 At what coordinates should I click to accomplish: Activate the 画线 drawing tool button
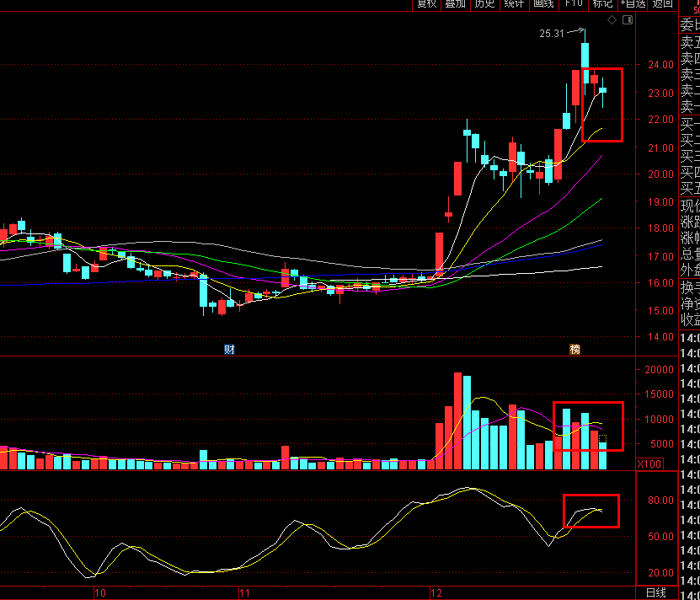click(x=543, y=4)
